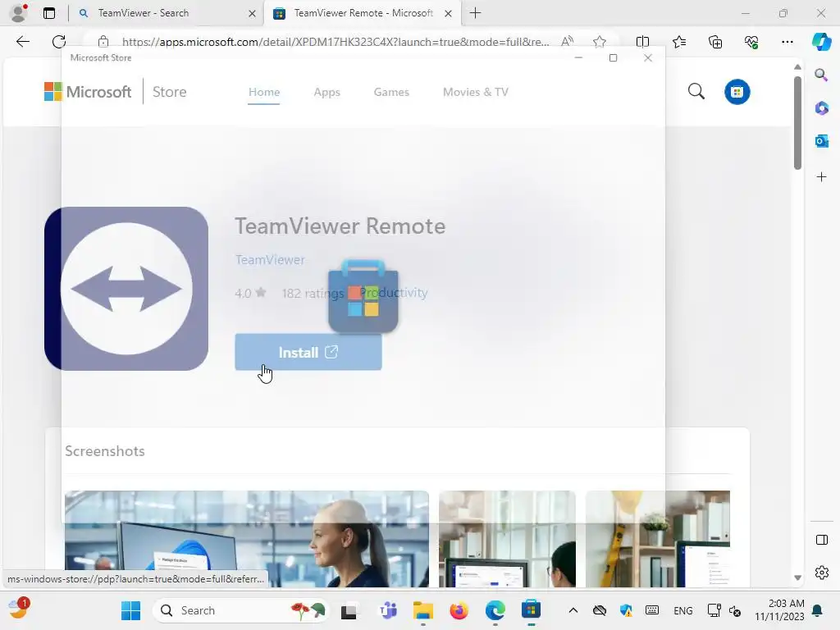Minimize the Microsoft Store popup window
Screen dimensions: 840x630
[x=578, y=58]
